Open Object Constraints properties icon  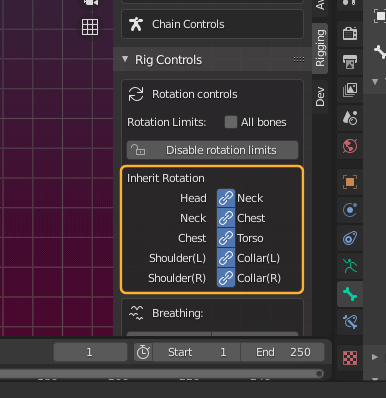[350, 238]
